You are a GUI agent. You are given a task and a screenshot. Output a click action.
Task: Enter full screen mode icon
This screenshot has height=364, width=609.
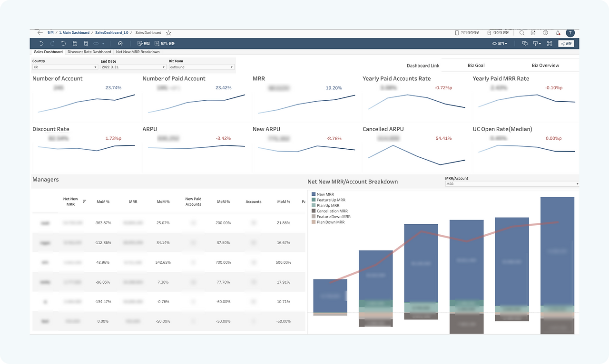click(x=550, y=43)
